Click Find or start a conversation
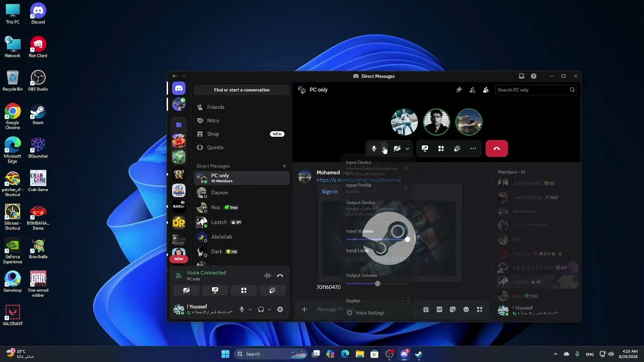The image size is (644, 362). tap(242, 90)
